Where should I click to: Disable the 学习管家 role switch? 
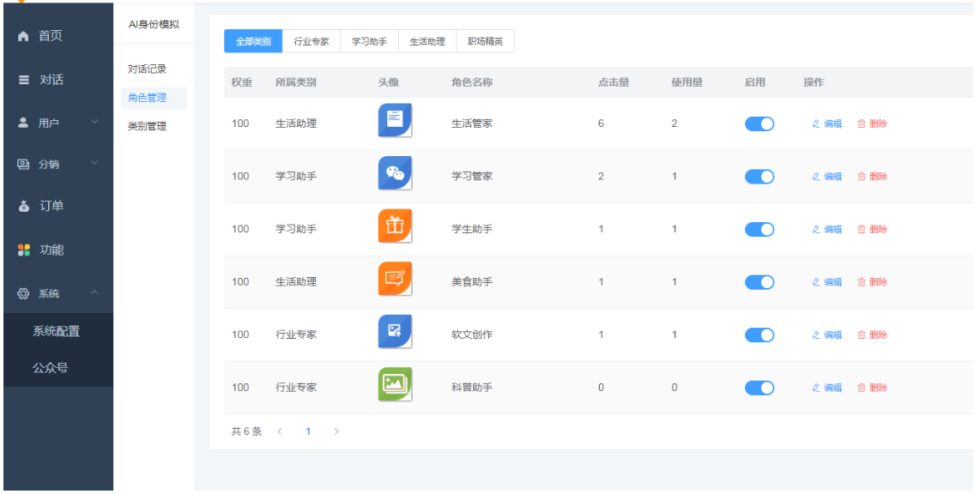(x=759, y=177)
